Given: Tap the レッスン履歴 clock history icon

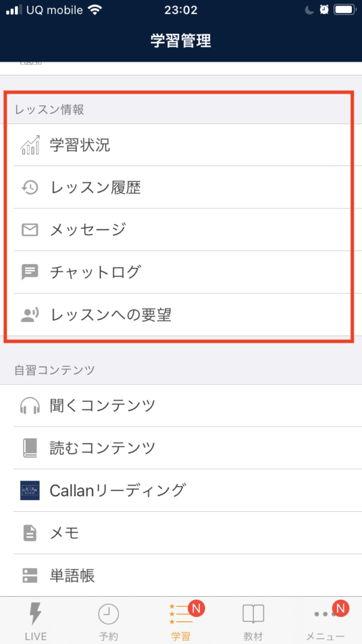Looking at the screenshot, I should click(x=30, y=187).
